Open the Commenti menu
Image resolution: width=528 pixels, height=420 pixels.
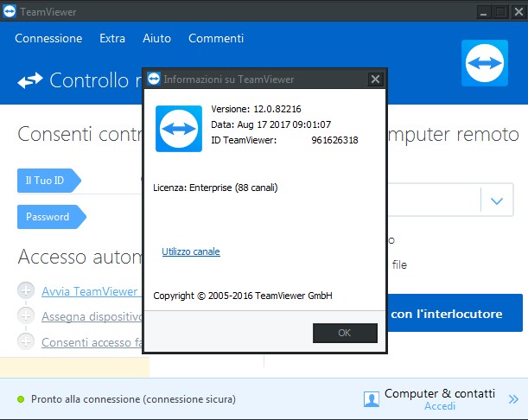[216, 38]
